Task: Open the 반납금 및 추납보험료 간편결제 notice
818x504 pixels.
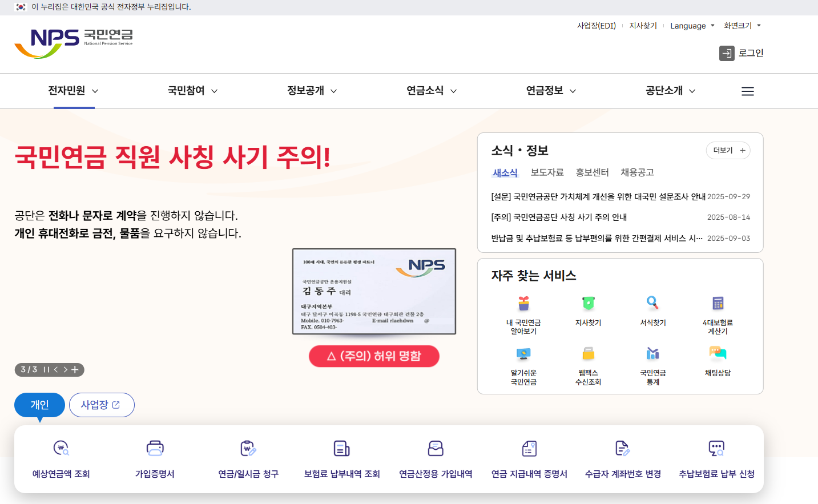Action: (597, 238)
